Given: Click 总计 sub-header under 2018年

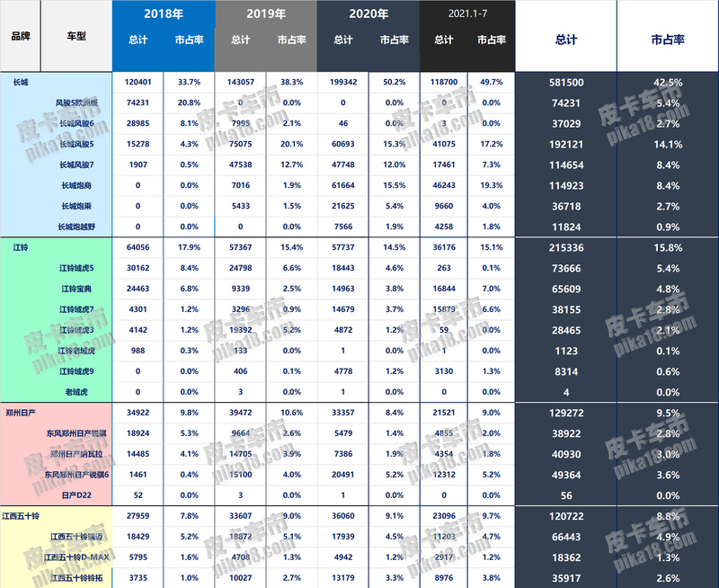Looking at the screenshot, I should click(138, 40).
